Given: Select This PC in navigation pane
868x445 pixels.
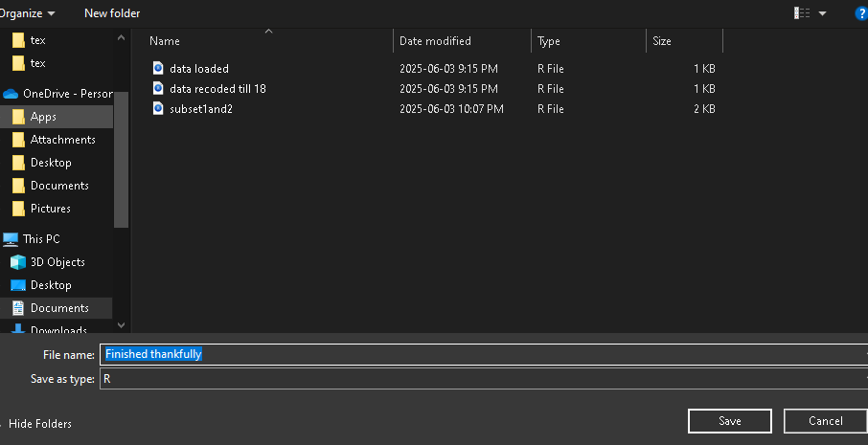Looking at the screenshot, I should pos(41,239).
